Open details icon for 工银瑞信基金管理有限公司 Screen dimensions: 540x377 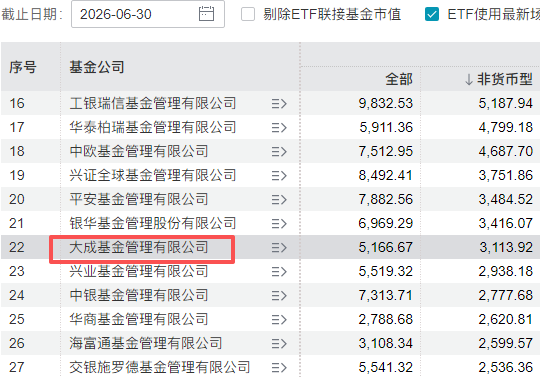279,104
